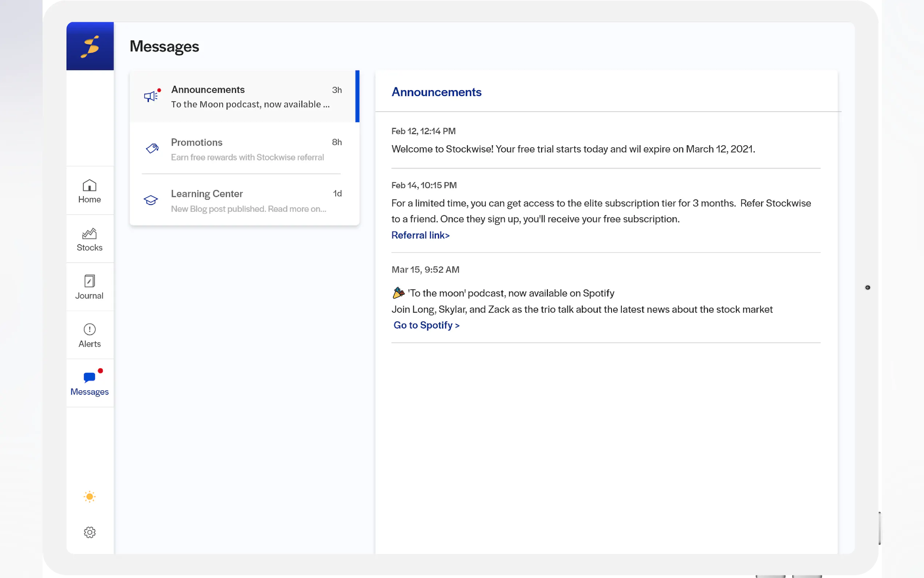Click the Referral link hyperlink

(420, 235)
